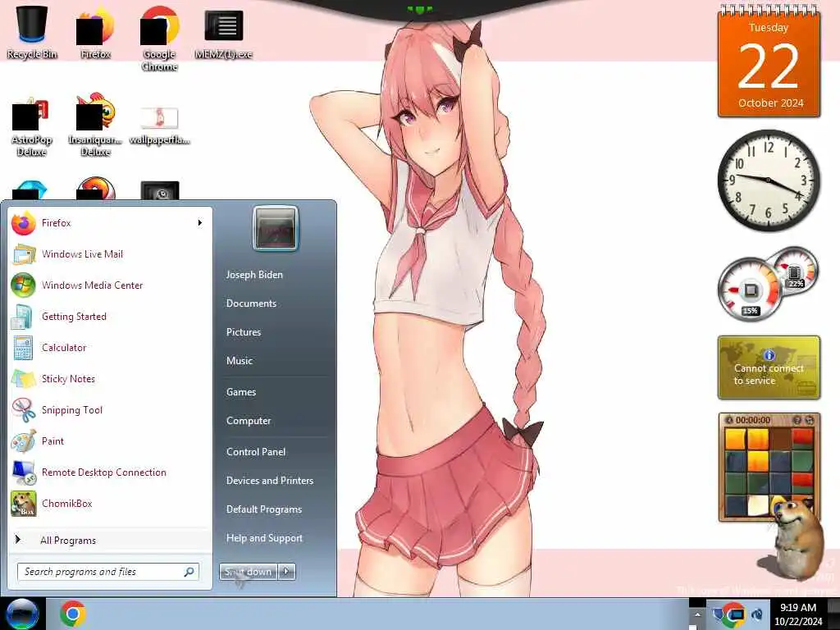Open the Joseph Biden user folder

coord(254,274)
